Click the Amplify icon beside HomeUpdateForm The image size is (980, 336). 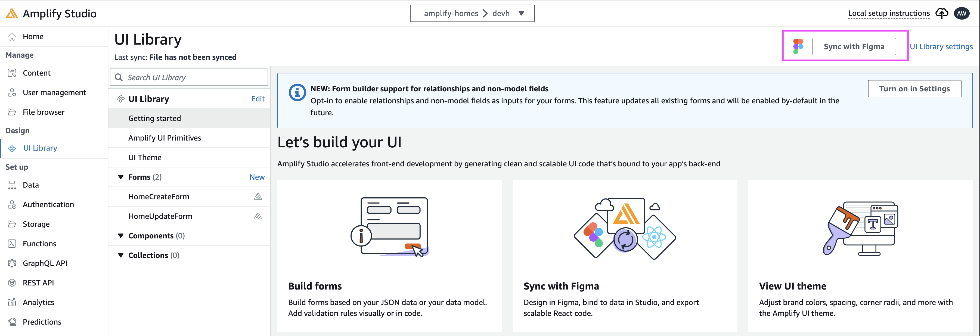click(258, 216)
